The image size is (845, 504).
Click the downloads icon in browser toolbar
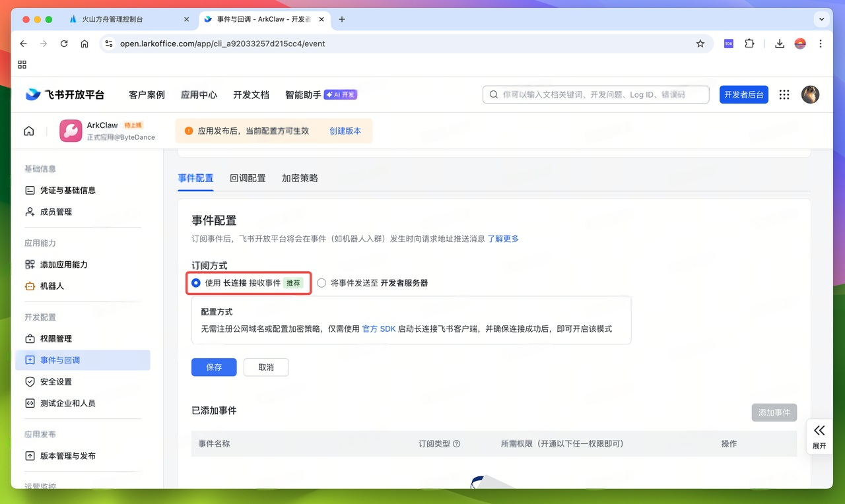tap(779, 43)
